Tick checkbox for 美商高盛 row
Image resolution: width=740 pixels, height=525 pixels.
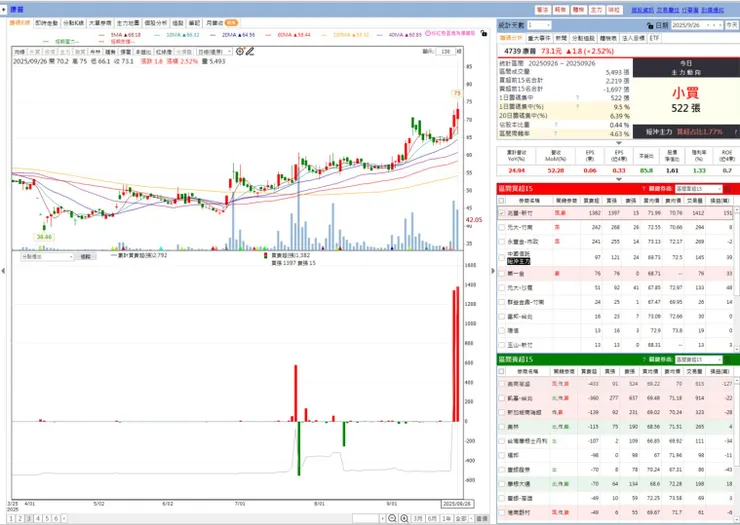[501, 384]
